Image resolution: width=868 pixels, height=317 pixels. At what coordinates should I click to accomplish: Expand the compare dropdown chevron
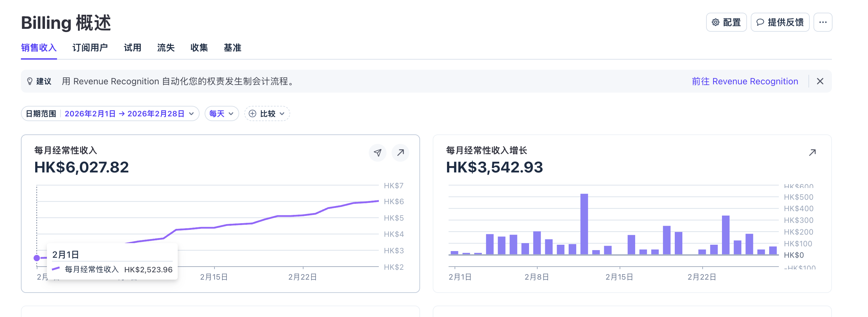point(282,114)
